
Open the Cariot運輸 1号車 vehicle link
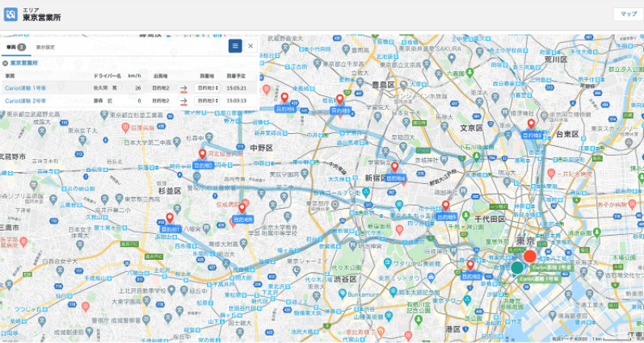pyautogui.click(x=26, y=88)
